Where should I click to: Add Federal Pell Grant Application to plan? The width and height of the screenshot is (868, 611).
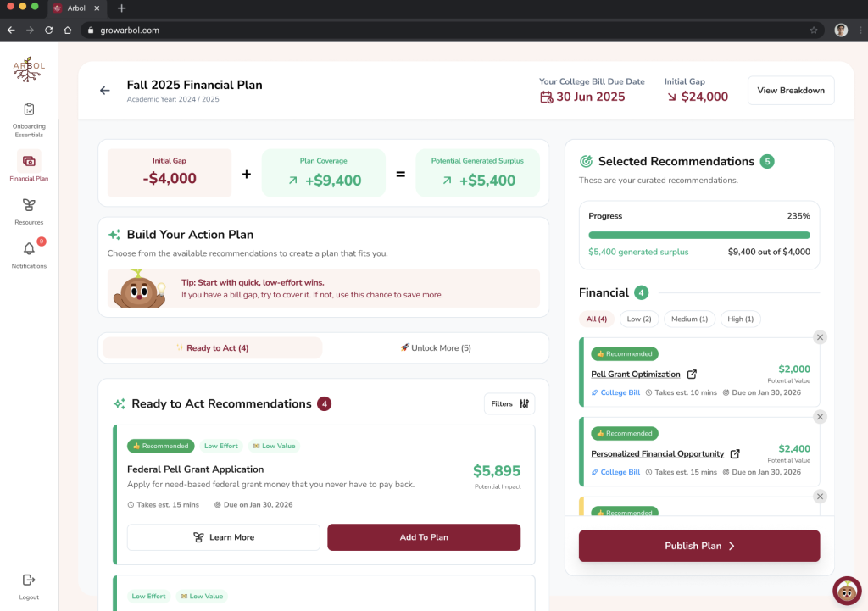pyautogui.click(x=423, y=537)
